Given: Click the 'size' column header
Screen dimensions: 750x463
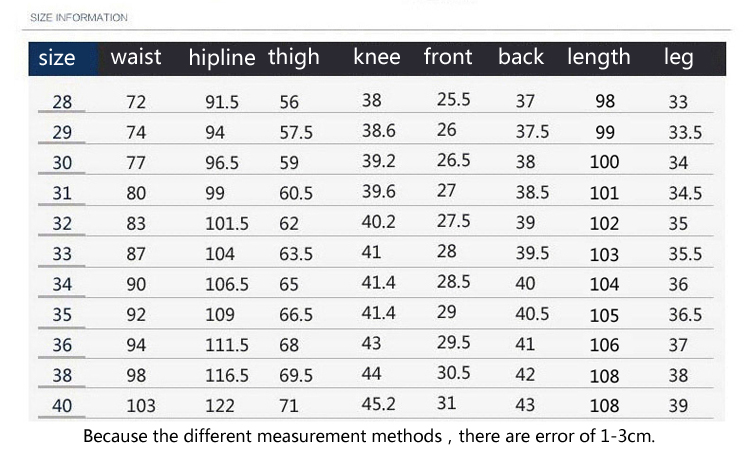Looking at the screenshot, I should pos(57,58).
